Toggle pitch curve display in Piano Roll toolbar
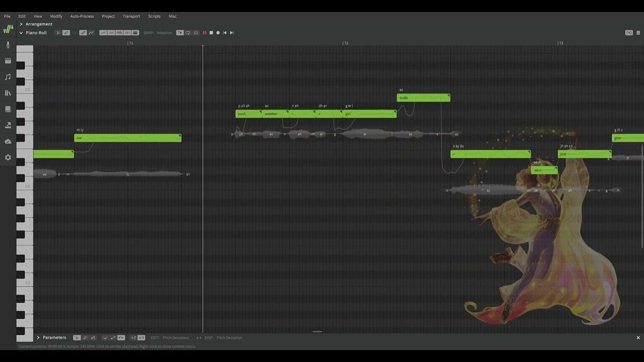 click(103, 33)
